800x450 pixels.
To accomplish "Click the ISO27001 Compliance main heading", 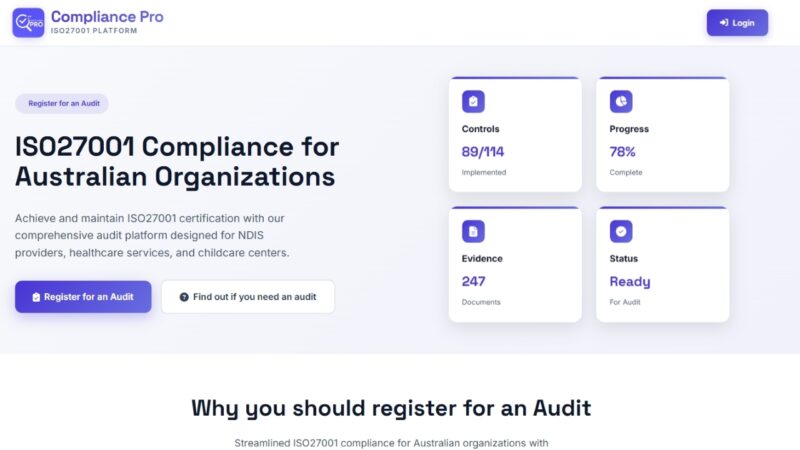I will (x=175, y=161).
